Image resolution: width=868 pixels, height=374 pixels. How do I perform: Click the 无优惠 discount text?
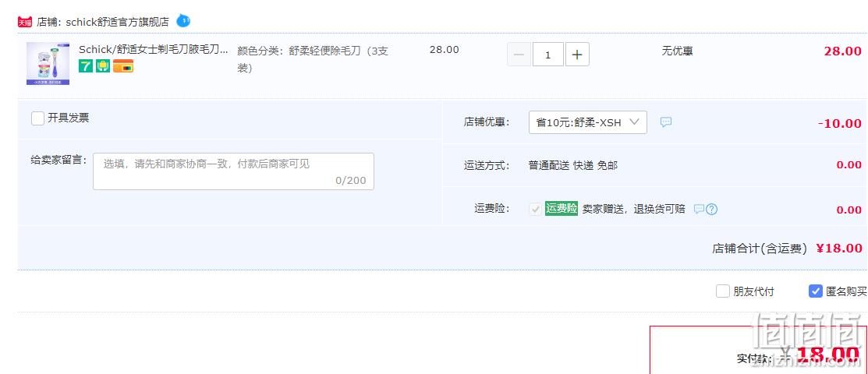pyautogui.click(x=677, y=51)
